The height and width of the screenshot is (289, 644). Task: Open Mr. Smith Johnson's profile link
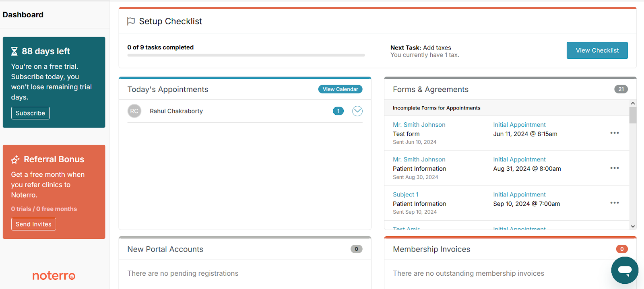419,124
